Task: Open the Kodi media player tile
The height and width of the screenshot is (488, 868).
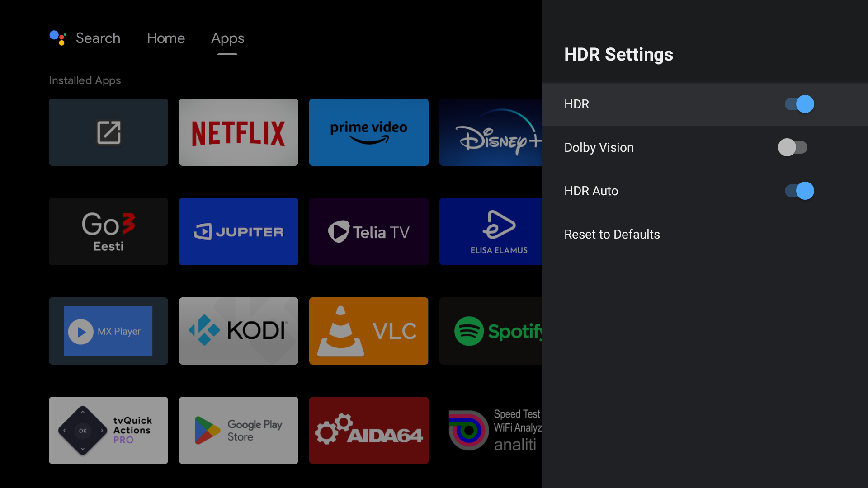Action: click(x=238, y=331)
